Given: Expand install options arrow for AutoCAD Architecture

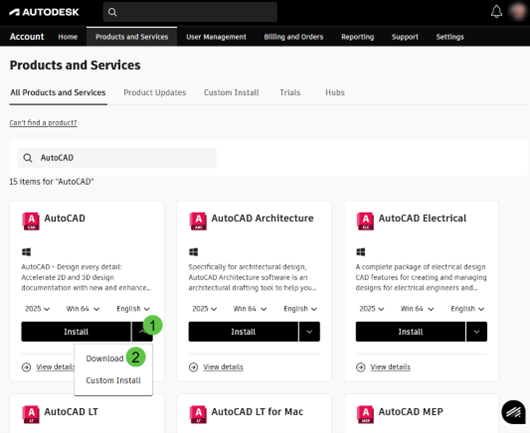Looking at the screenshot, I should (309, 332).
